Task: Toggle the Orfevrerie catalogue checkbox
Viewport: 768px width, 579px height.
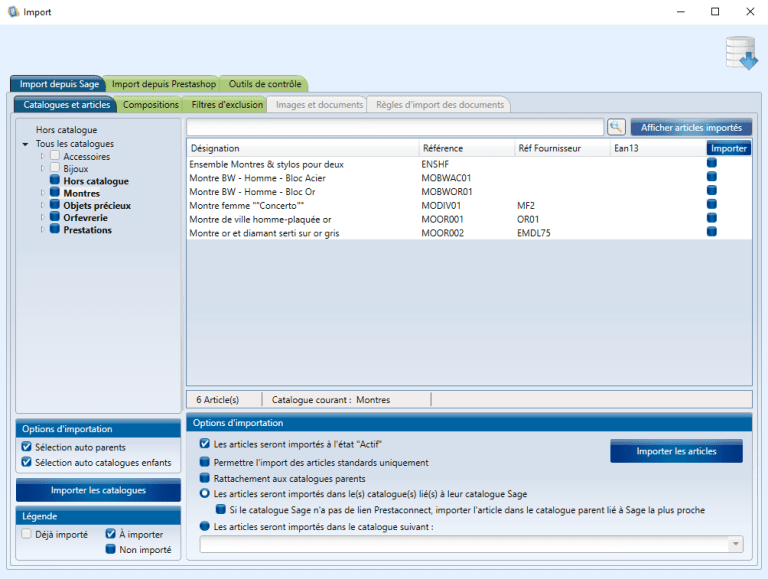Action: click(55, 217)
